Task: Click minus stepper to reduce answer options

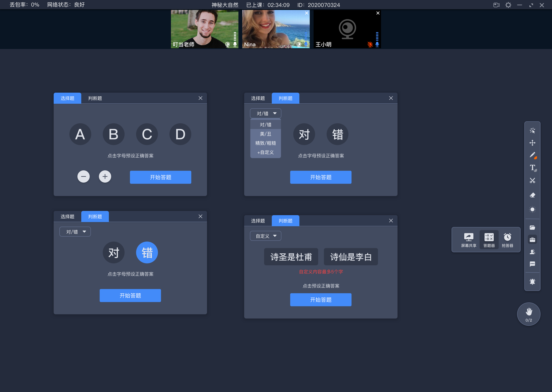Action: point(83,176)
